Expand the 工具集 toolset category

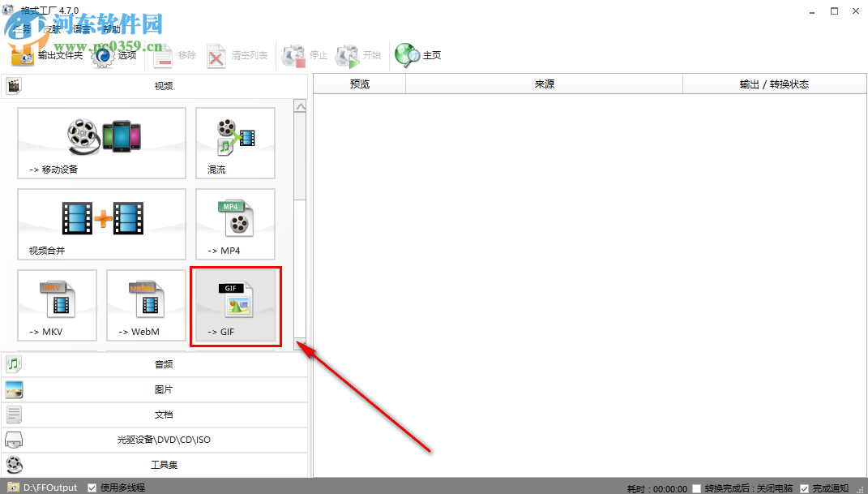[x=155, y=465]
